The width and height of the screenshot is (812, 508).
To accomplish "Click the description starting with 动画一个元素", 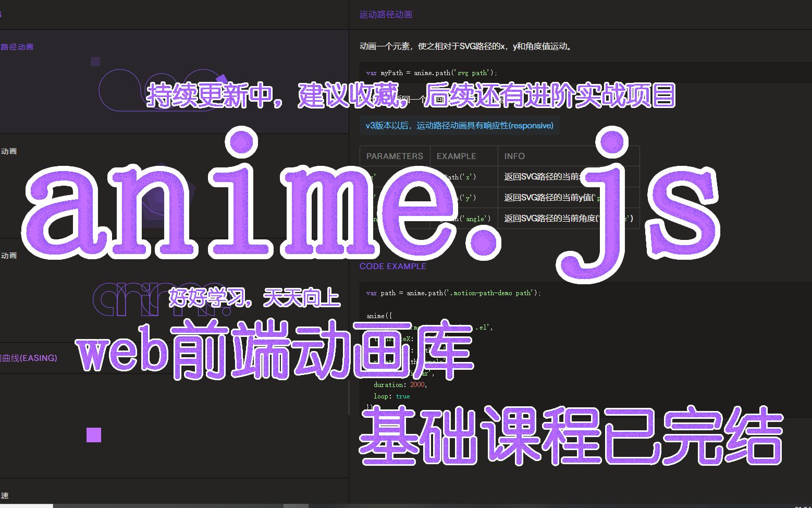I will click(x=466, y=46).
